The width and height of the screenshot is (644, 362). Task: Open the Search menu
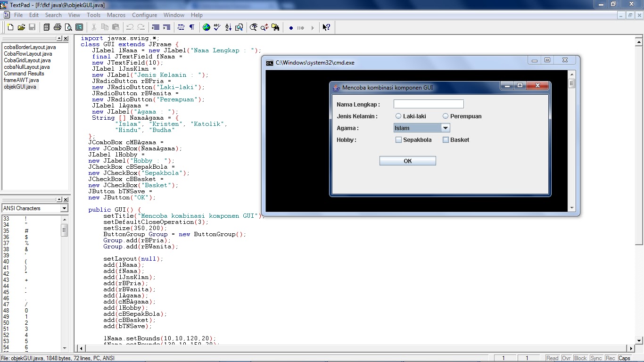[53, 15]
